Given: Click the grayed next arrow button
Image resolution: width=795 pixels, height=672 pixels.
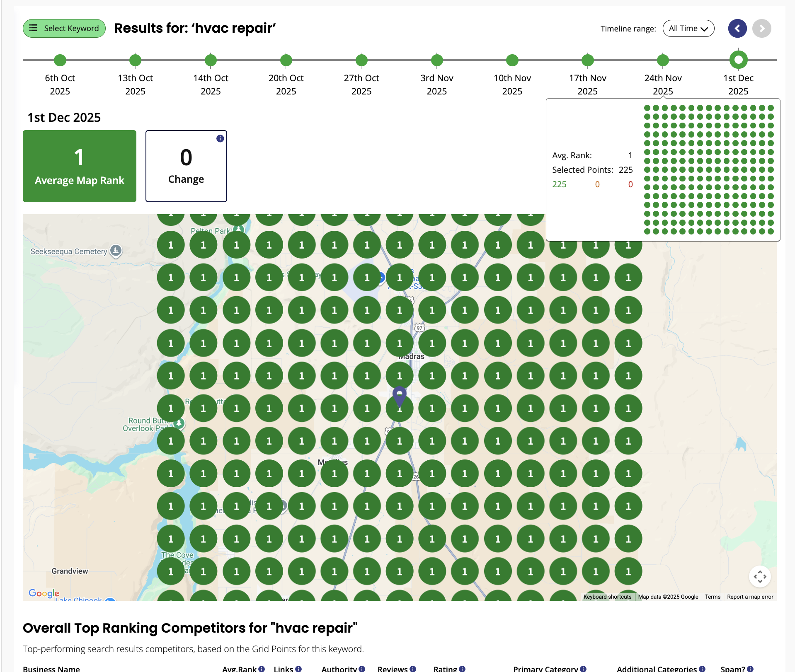Looking at the screenshot, I should tap(761, 29).
